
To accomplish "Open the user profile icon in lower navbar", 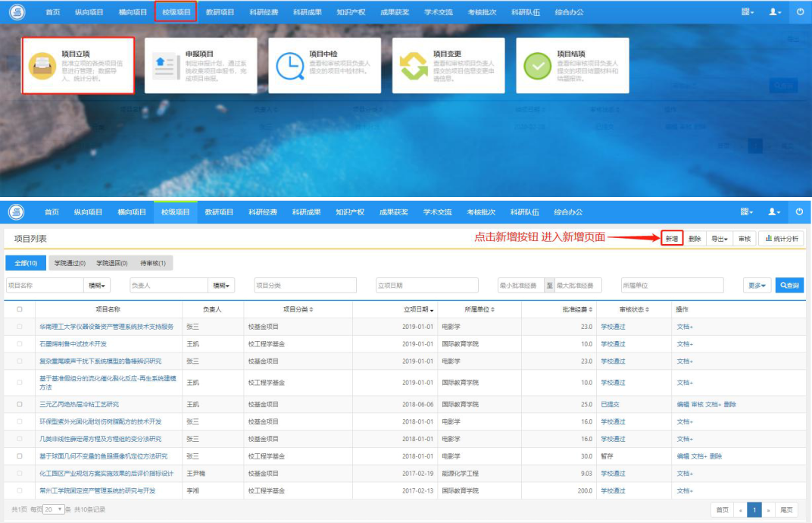I will point(774,211).
